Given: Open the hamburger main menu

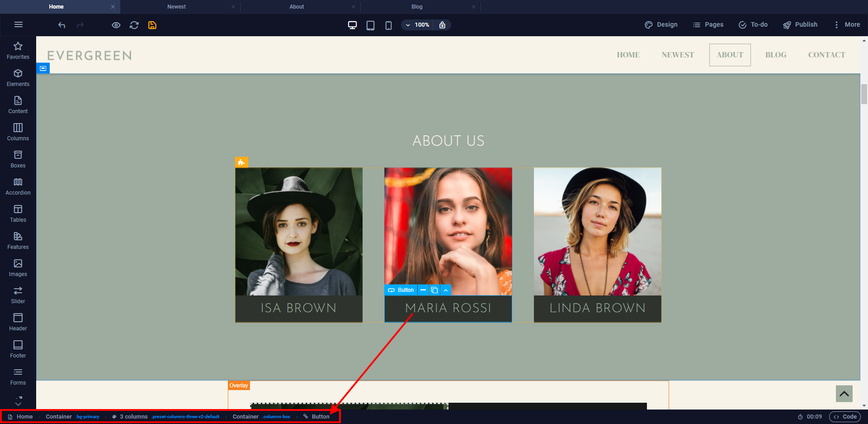Looking at the screenshot, I should tap(19, 25).
